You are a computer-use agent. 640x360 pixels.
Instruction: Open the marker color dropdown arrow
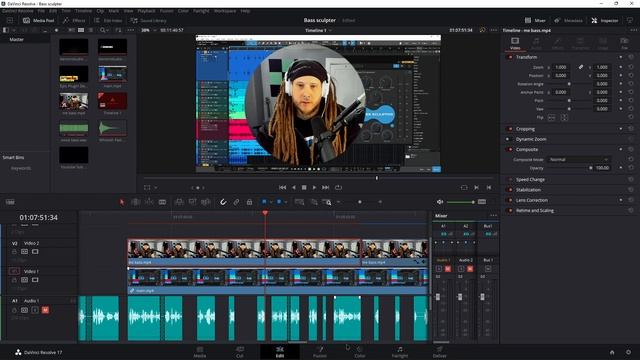click(x=285, y=202)
